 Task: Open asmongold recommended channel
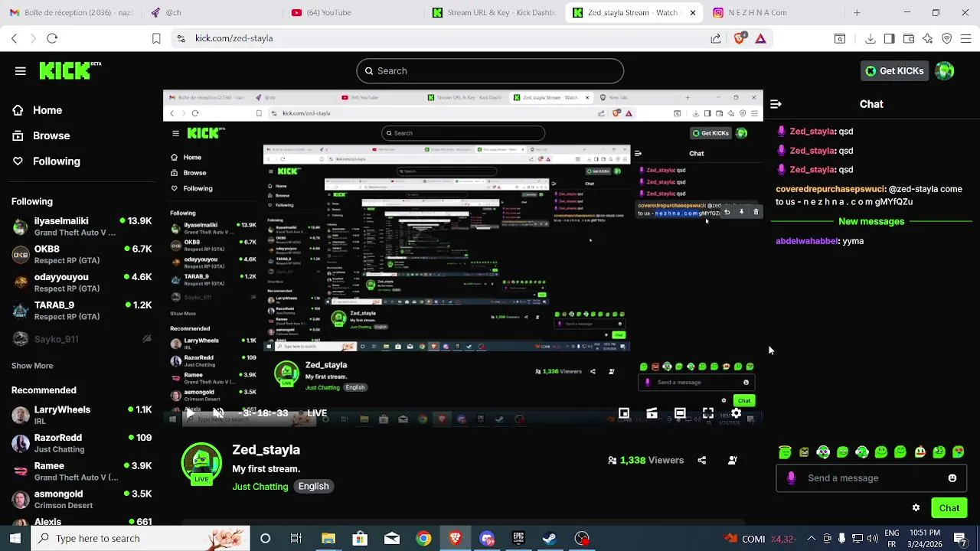pos(82,499)
